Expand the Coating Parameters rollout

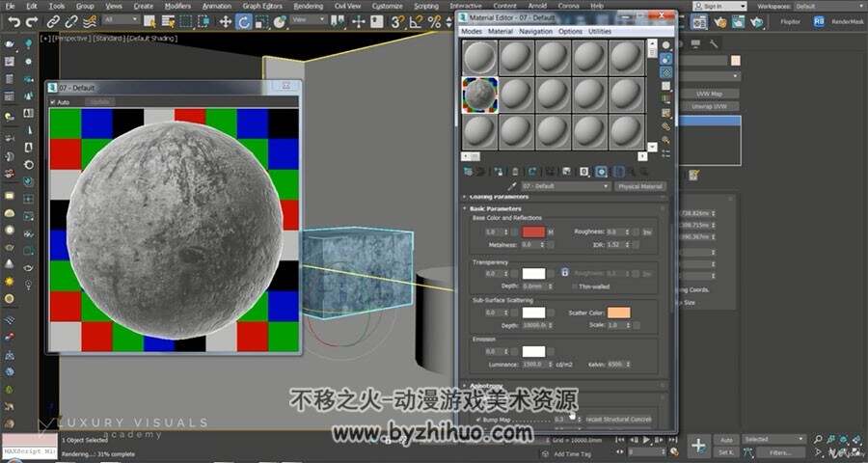(x=499, y=197)
